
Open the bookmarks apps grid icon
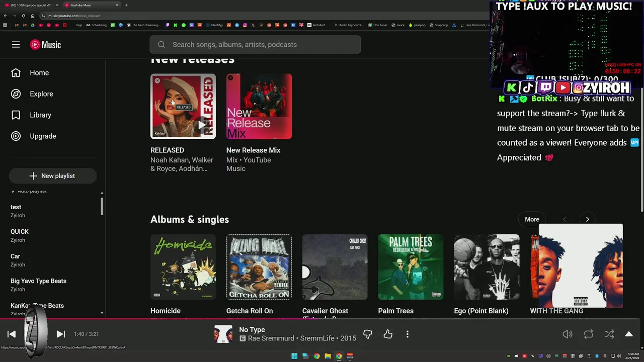point(5,25)
